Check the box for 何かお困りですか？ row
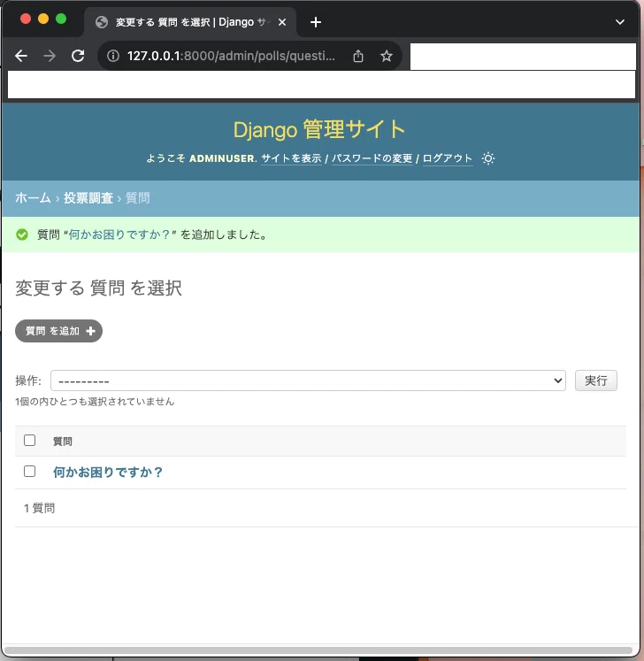Screen dimensions: 644x661 tap(29, 472)
